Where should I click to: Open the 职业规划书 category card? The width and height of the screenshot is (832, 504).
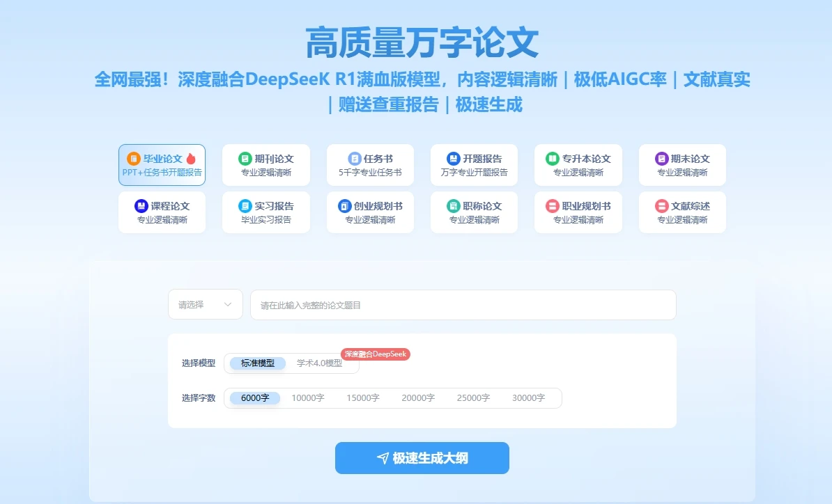tap(578, 212)
